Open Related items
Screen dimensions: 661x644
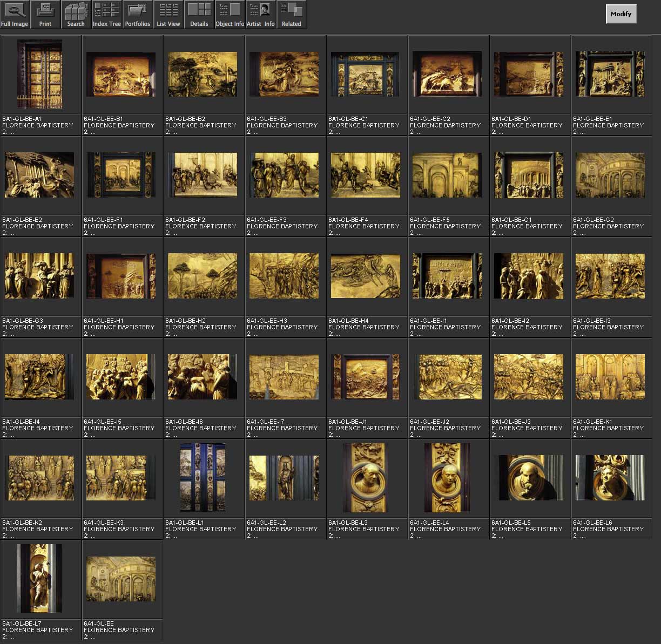coord(292,15)
